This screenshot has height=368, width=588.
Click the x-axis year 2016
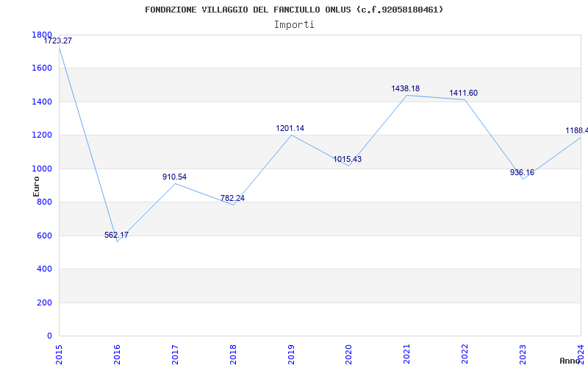117,354
